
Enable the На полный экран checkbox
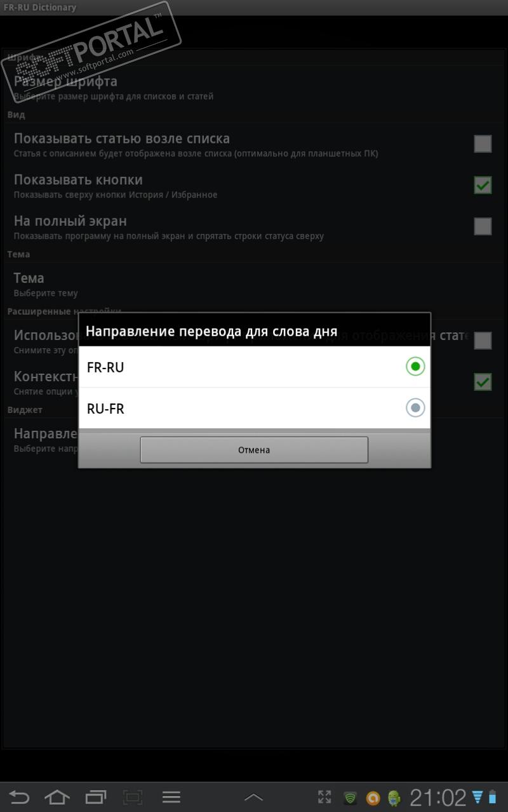pos(483,226)
